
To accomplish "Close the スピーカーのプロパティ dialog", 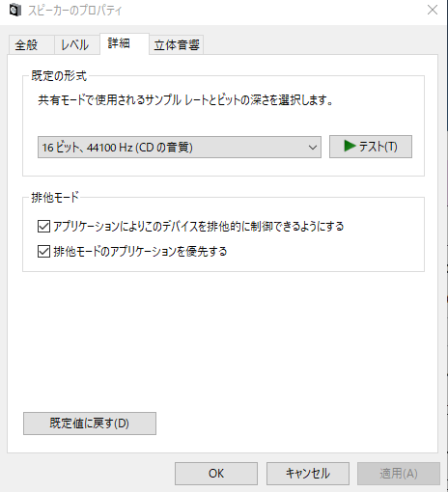I will (433, 10).
